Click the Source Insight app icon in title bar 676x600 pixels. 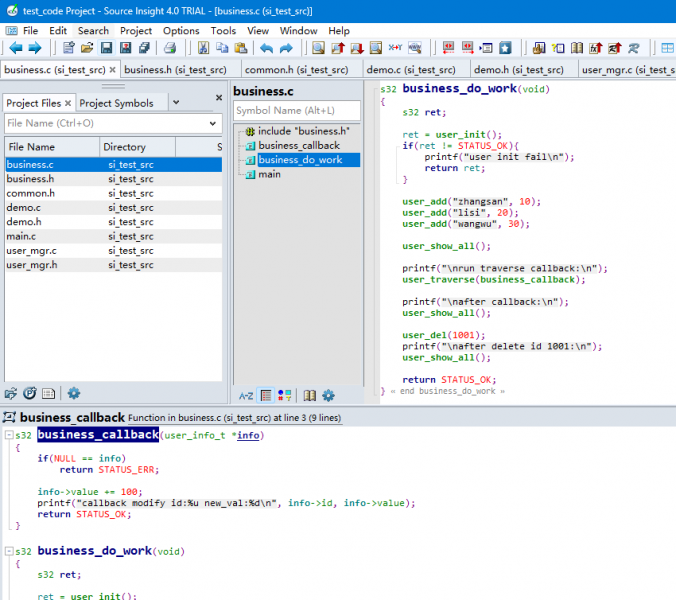coord(12,10)
